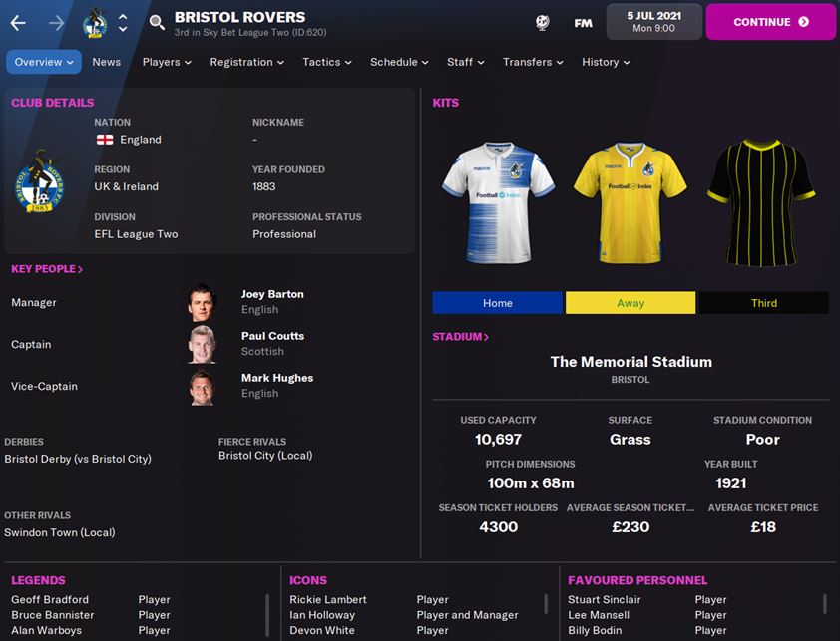Image resolution: width=840 pixels, height=641 pixels.
Task: Open the search magnifier icon
Action: (x=157, y=23)
